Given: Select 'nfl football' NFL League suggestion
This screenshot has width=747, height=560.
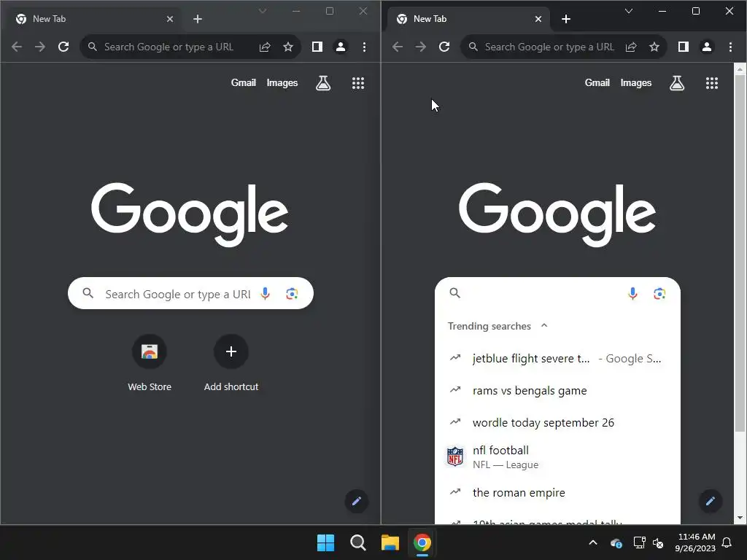Looking at the screenshot, I should (557, 457).
